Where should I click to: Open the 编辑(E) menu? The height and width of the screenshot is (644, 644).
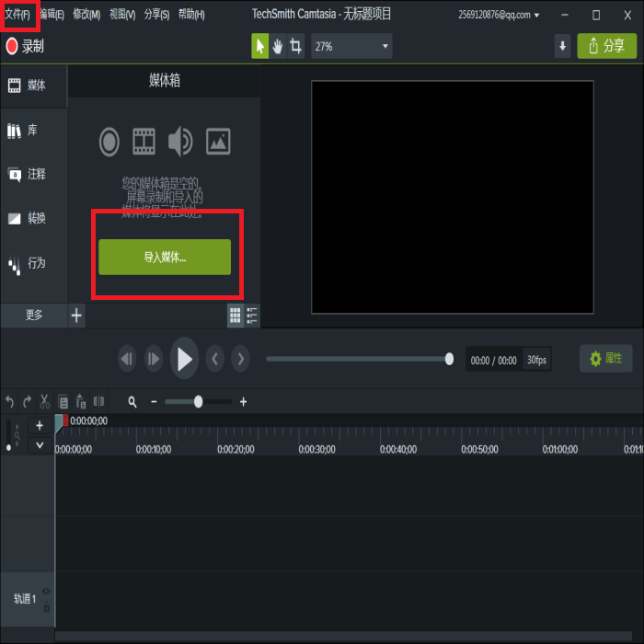tap(52, 15)
